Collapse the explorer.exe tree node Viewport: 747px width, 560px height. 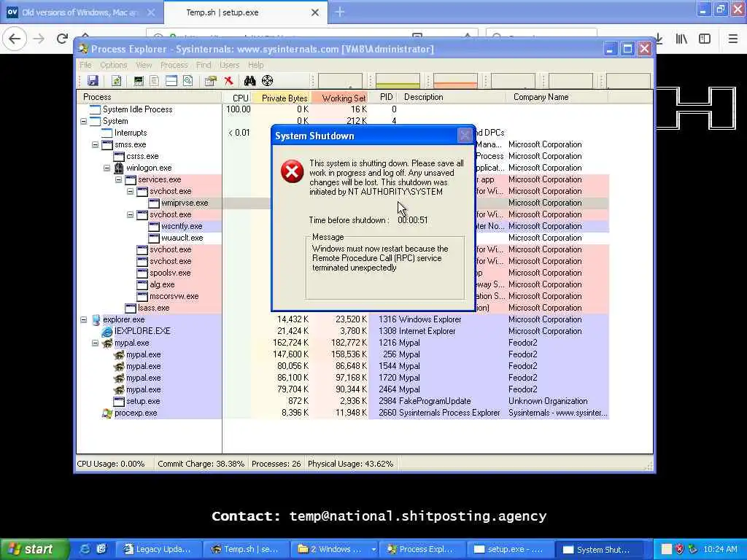coord(84,320)
